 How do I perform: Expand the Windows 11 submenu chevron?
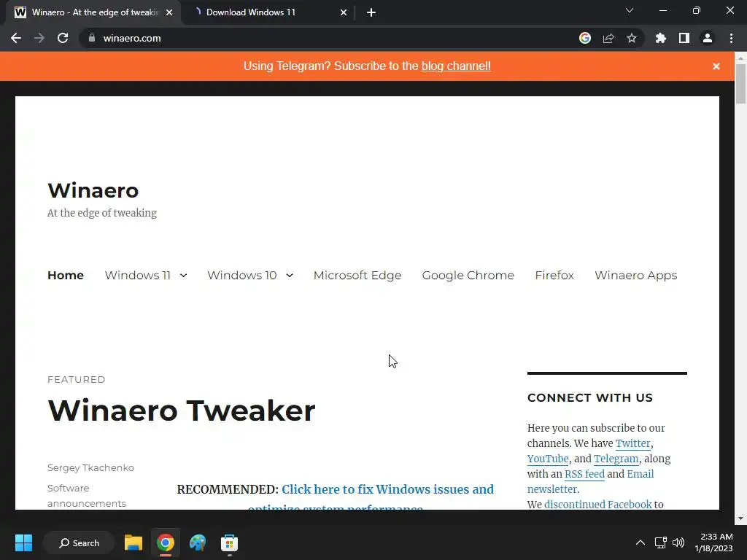[183, 275]
